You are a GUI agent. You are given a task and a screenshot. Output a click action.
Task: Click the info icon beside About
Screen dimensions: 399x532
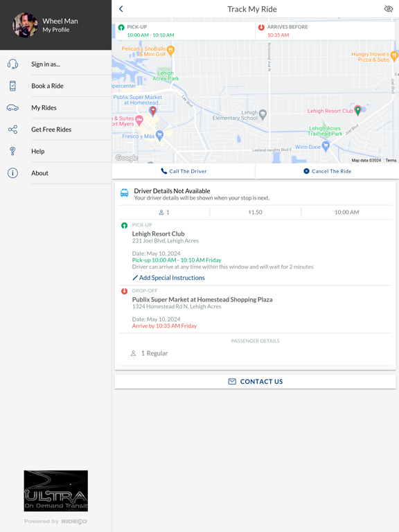pos(12,173)
